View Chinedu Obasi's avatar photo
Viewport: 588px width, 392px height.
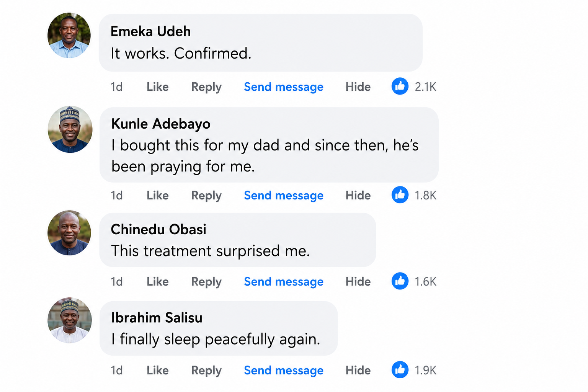(x=69, y=233)
